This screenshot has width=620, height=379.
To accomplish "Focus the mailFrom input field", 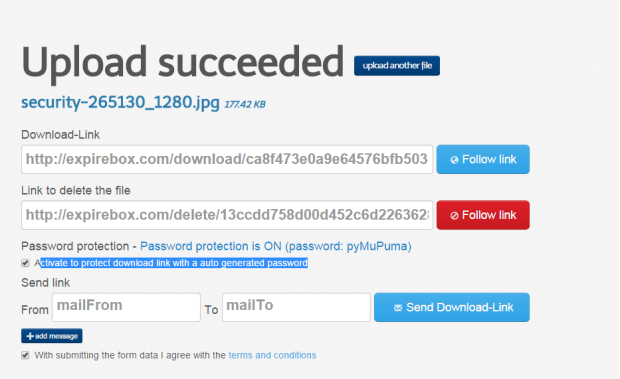I will click(126, 307).
